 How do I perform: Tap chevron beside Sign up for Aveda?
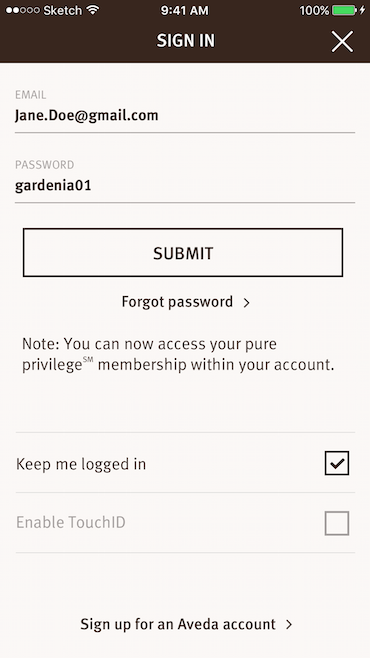click(x=289, y=624)
